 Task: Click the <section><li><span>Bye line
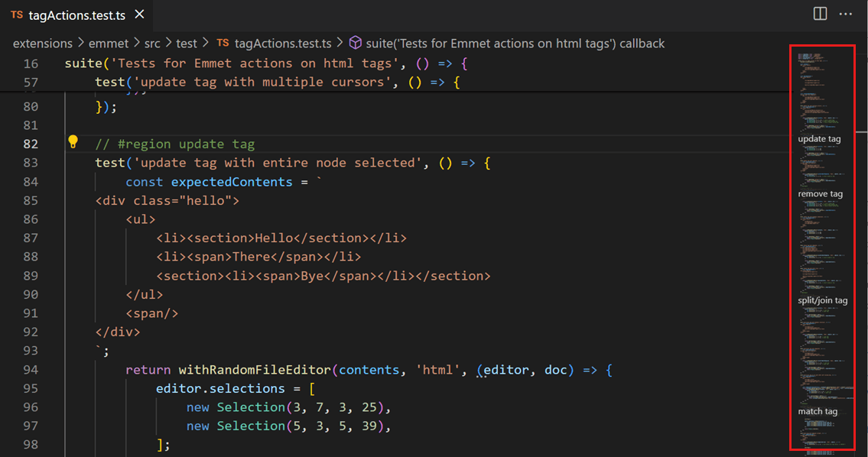pos(323,276)
